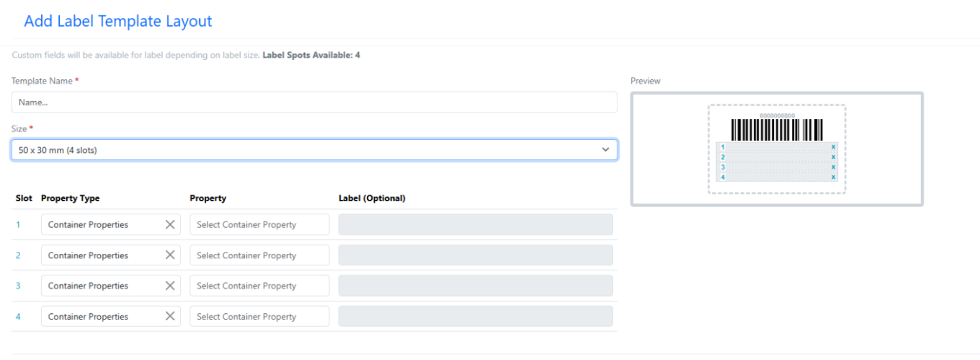Click 'Label Spots Available: 4' text
This screenshot has height=360, width=980.
311,55
